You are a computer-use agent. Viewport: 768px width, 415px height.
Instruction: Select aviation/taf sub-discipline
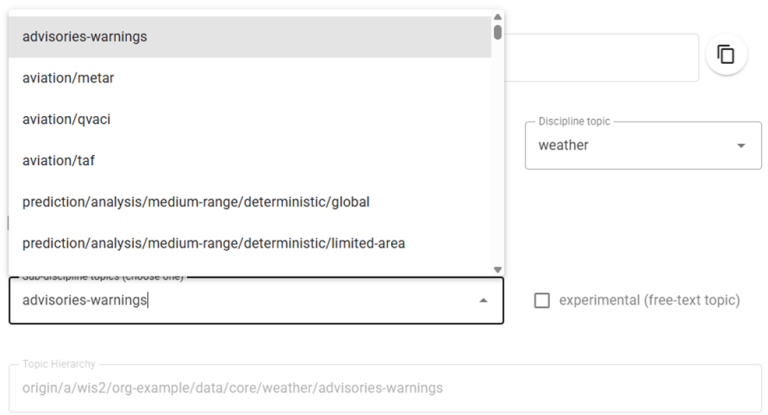58,160
